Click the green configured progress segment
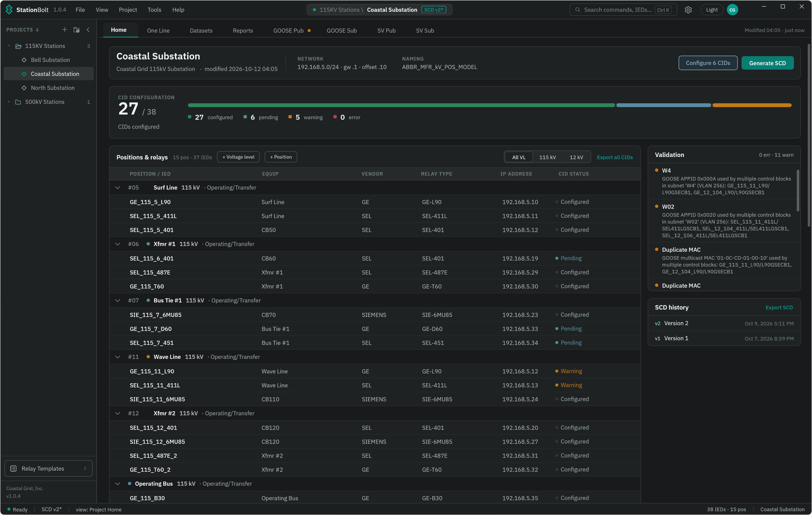The height and width of the screenshot is (515, 812). (x=401, y=105)
